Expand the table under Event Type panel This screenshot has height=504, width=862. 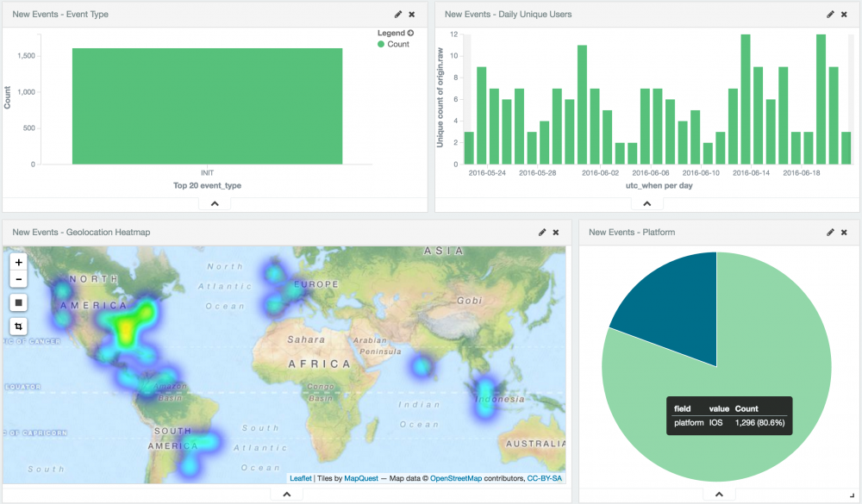(x=215, y=203)
